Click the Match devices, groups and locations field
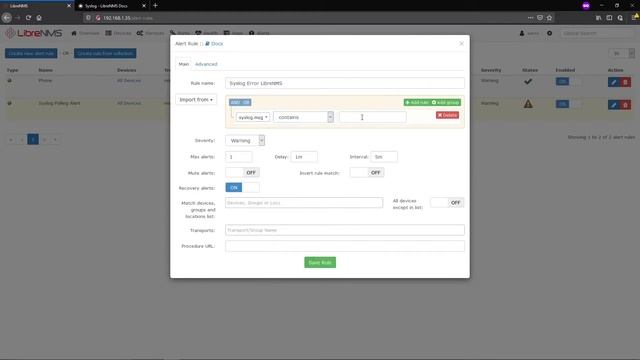Image resolution: width=640 pixels, height=360 pixels. tap(304, 202)
